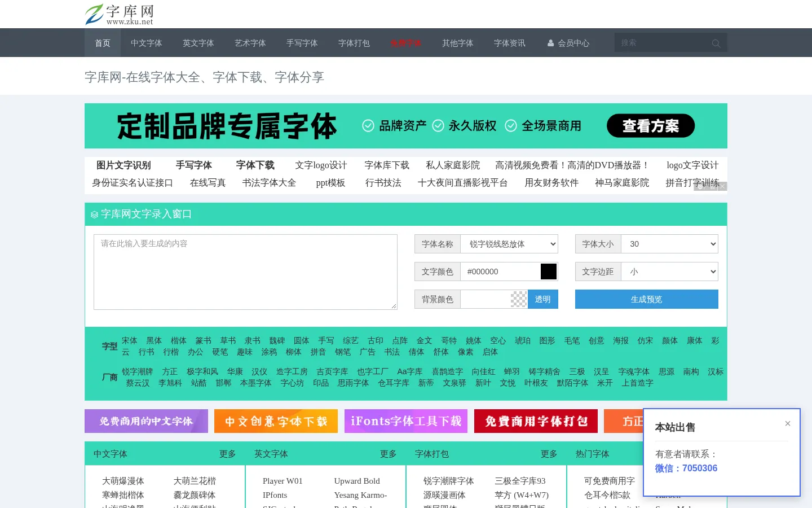812x508 pixels.
Task: Go to 英文字体 menu item
Action: coord(198,43)
